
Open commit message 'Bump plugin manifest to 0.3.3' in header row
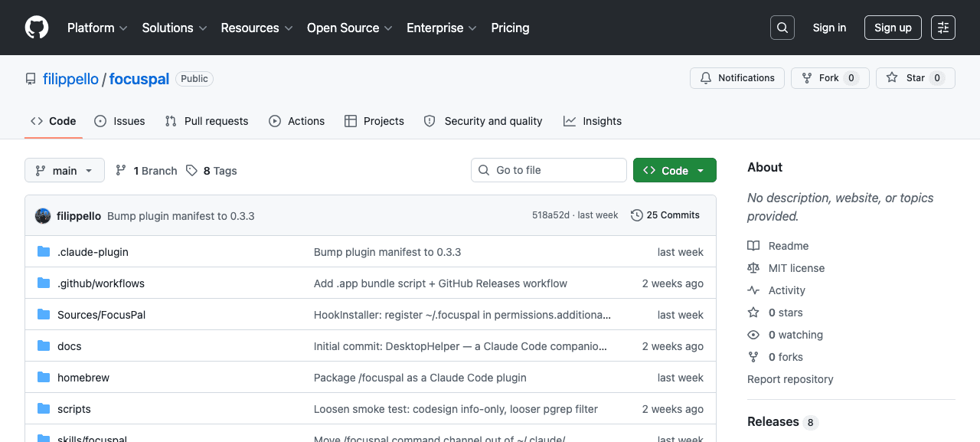181,216
